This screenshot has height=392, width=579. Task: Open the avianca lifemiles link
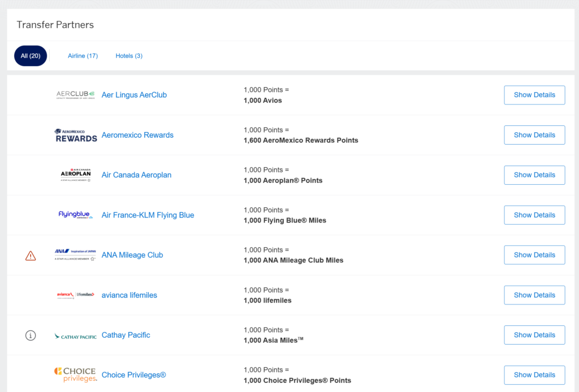click(x=129, y=295)
